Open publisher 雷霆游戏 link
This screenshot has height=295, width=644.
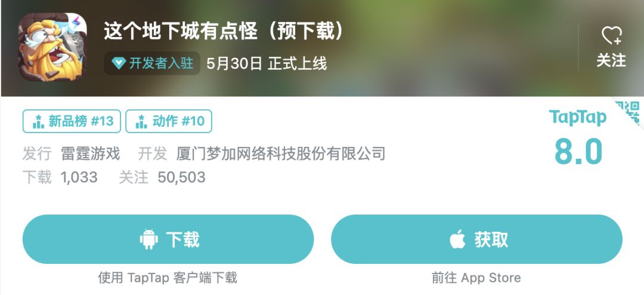(x=91, y=154)
